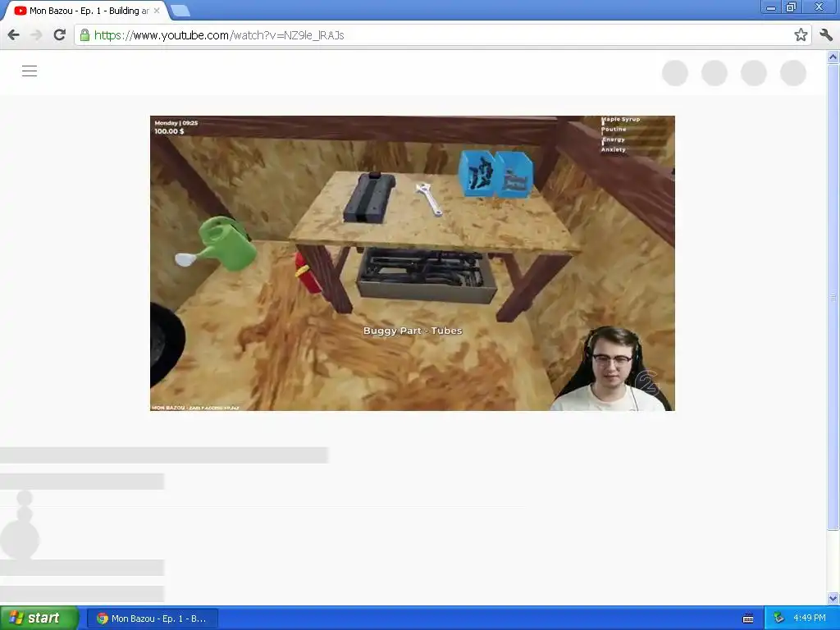This screenshot has width=840, height=630.
Task: Bookmark this page with the star icon
Action: tap(801, 35)
